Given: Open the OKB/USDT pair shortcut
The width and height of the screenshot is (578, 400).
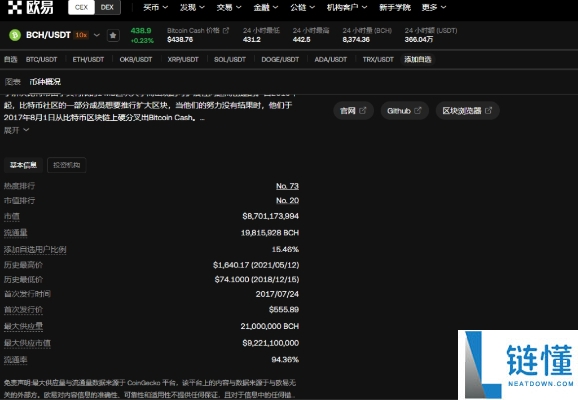Looking at the screenshot, I should click(x=136, y=59).
